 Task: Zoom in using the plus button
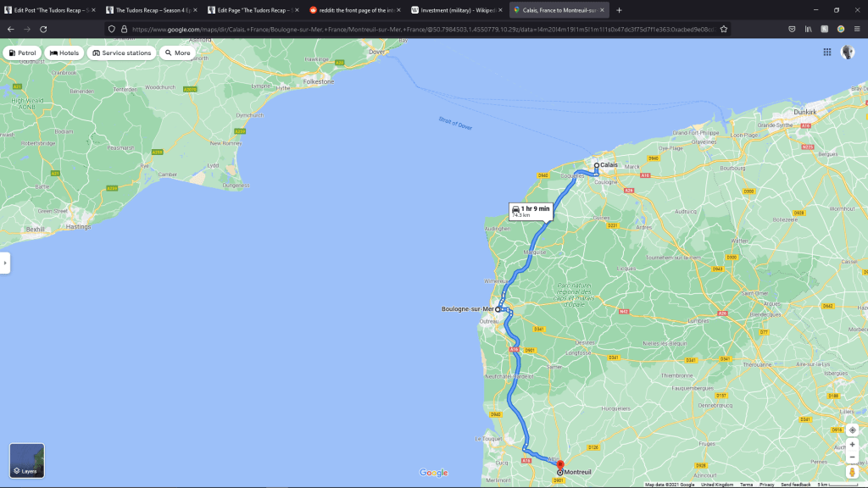(x=852, y=445)
